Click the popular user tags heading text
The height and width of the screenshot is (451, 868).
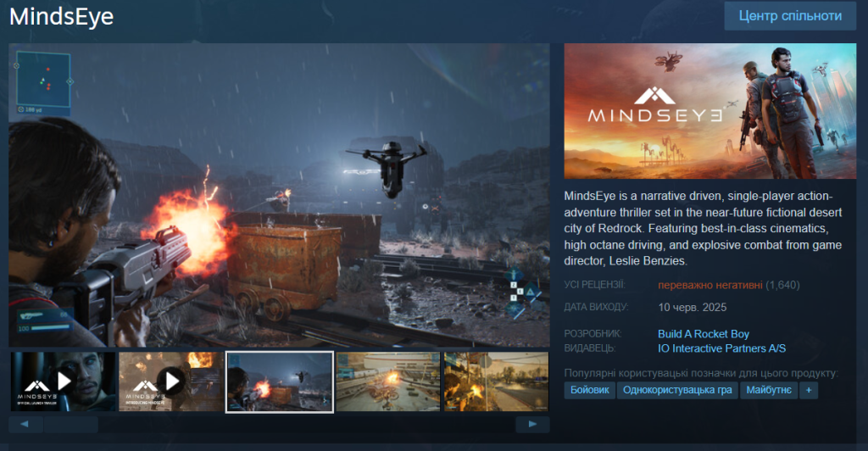701,373
